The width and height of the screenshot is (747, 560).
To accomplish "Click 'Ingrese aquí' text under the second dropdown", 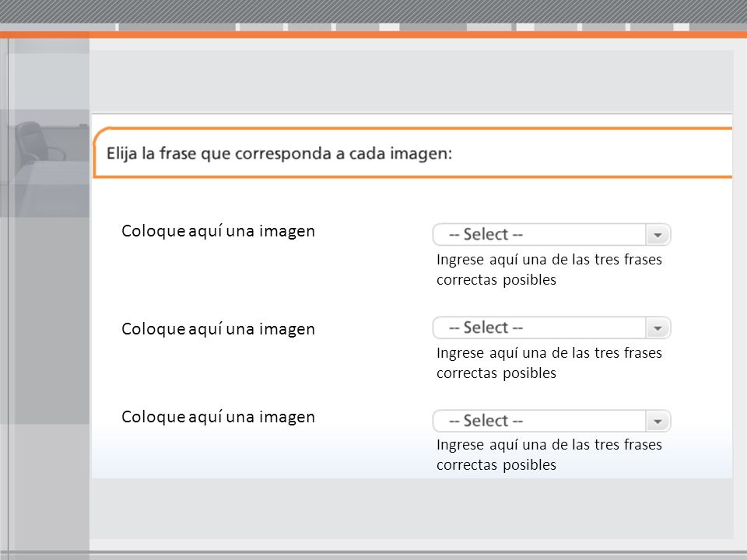I will point(477,353).
